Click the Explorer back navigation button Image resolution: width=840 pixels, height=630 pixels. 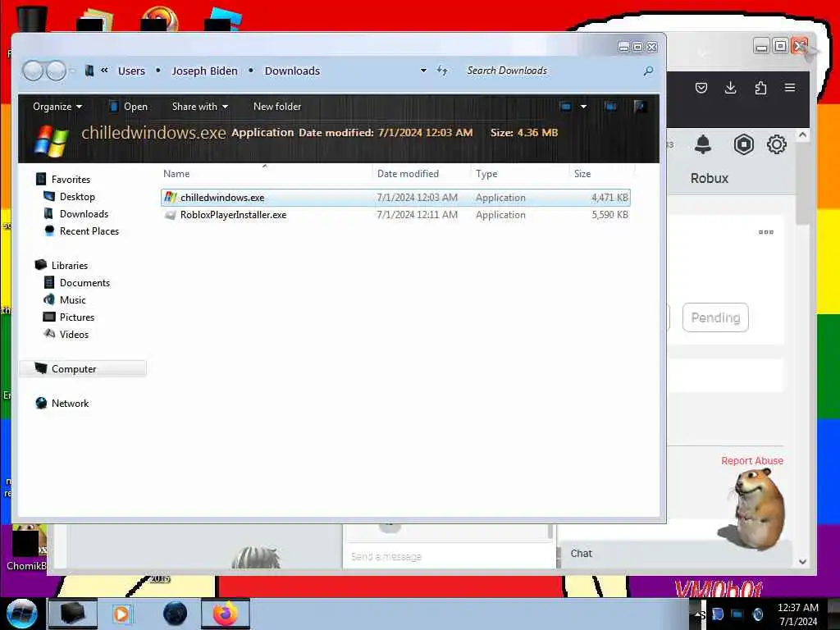pos(33,71)
